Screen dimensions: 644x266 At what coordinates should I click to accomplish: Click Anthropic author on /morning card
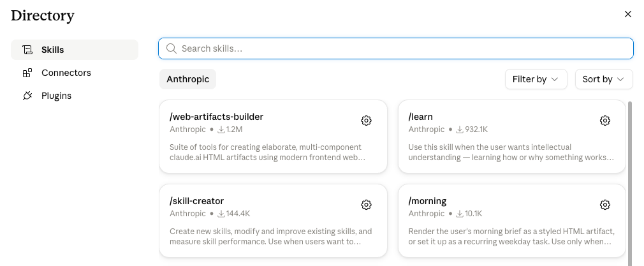tap(427, 214)
